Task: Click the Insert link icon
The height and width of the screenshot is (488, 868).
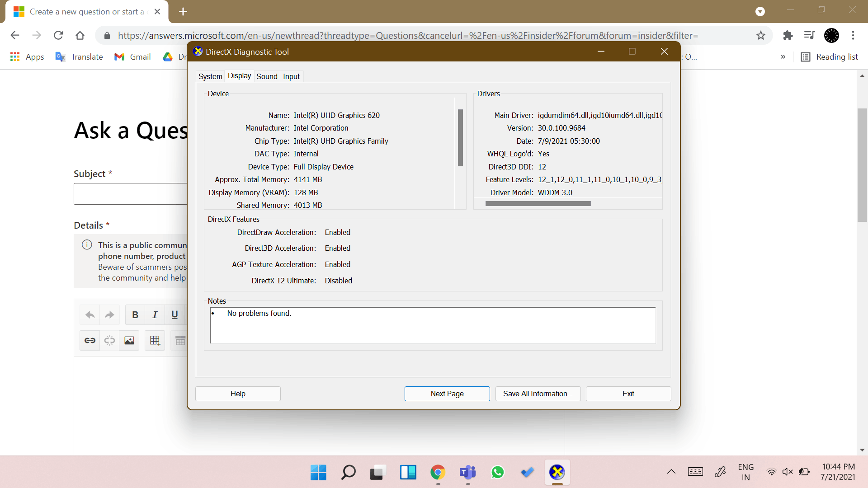Action: pyautogui.click(x=90, y=340)
